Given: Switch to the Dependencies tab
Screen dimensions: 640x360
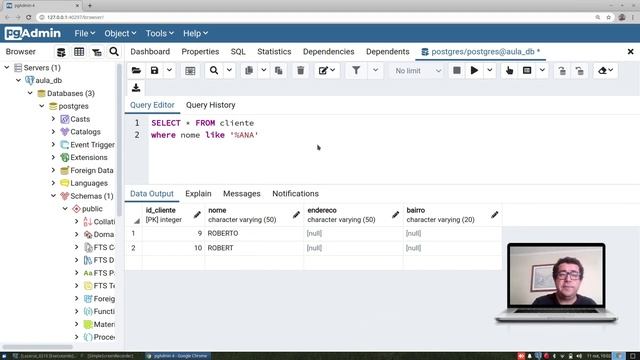Looking at the screenshot, I should [329, 52].
